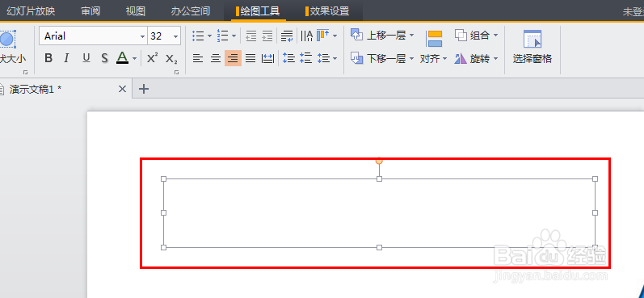
Task: Click the vertical text alignment icon
Action: point(323,36)
